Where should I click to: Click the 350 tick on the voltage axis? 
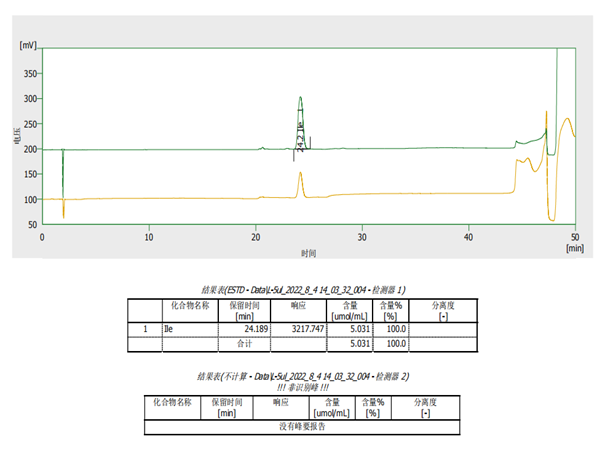click(30, 73)
